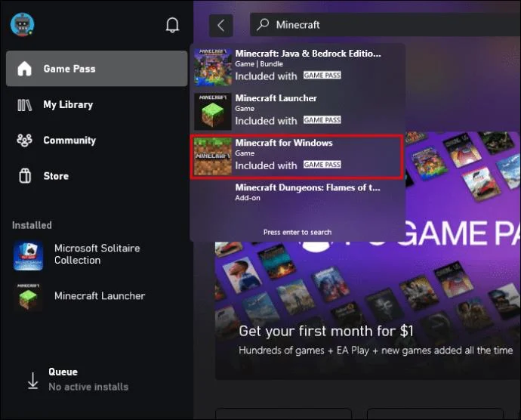521x420 pixels.
Task: Click Game Pass badge on Minecraft Launcher result
Action: (x=322, y=120)
